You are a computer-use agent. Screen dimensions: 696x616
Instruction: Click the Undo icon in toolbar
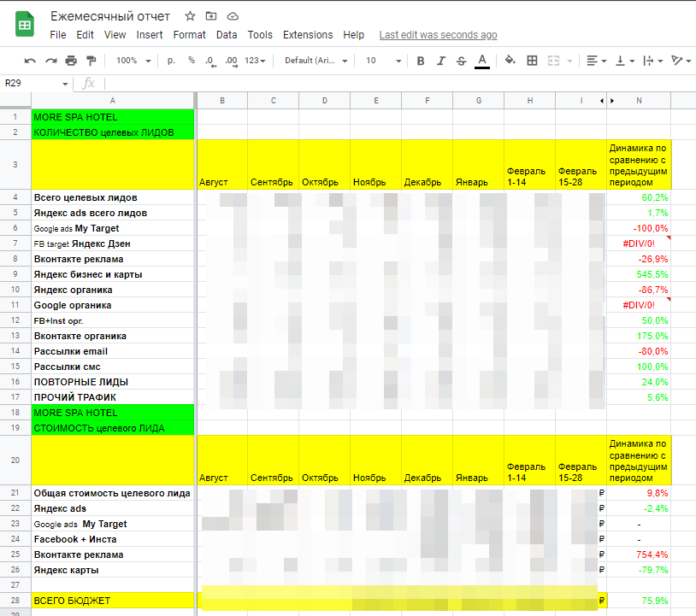(30, 61)
